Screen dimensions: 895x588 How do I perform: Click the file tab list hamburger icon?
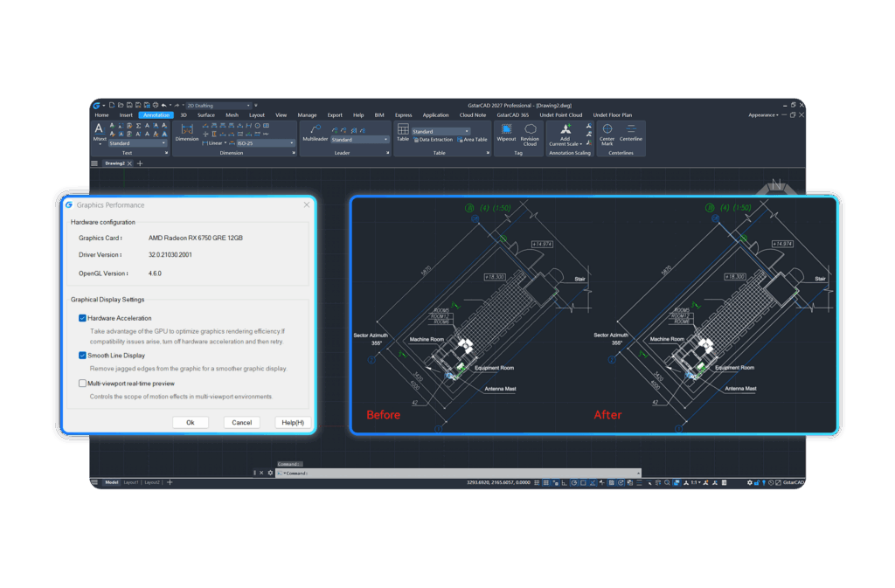94,163
